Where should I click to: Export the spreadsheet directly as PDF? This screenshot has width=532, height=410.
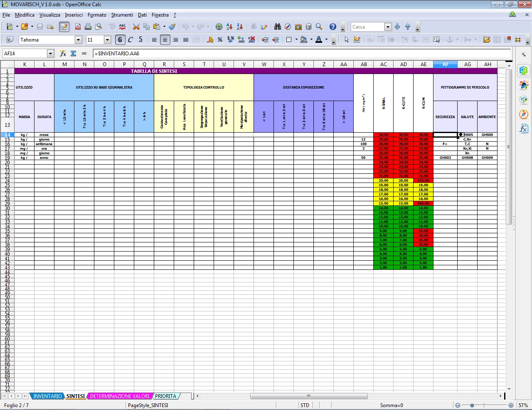coord(78,27)
